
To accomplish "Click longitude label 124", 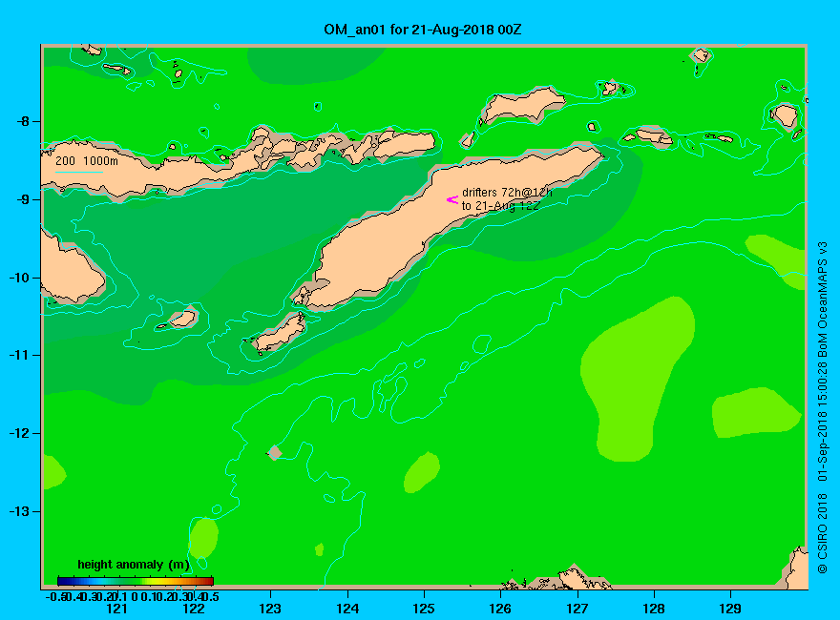I will click(347, 609).
